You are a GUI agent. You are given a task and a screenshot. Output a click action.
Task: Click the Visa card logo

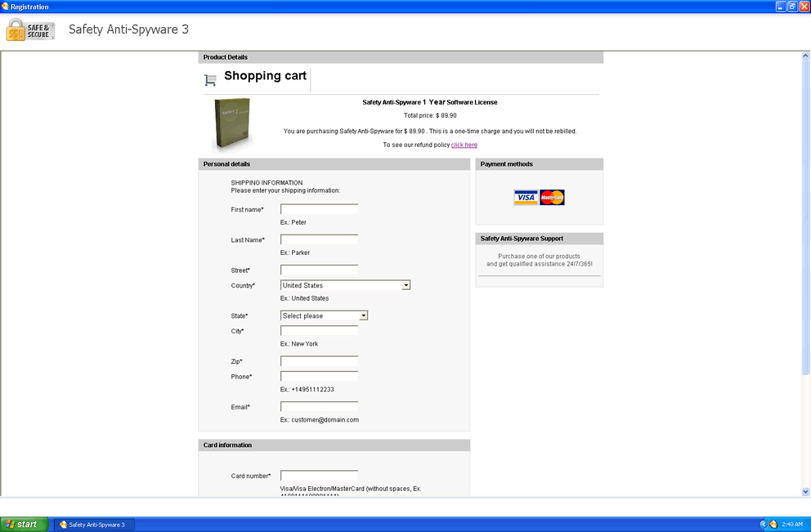[x=526, y=197]
